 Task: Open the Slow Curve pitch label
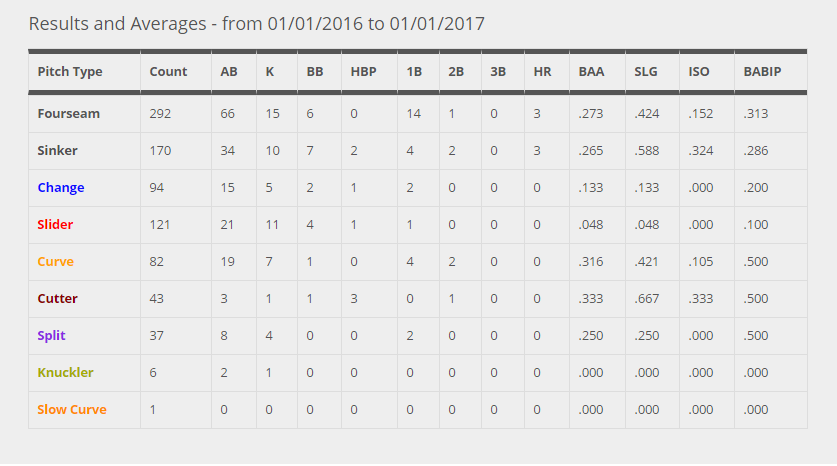pyautogui.click(x=72, y=409)
